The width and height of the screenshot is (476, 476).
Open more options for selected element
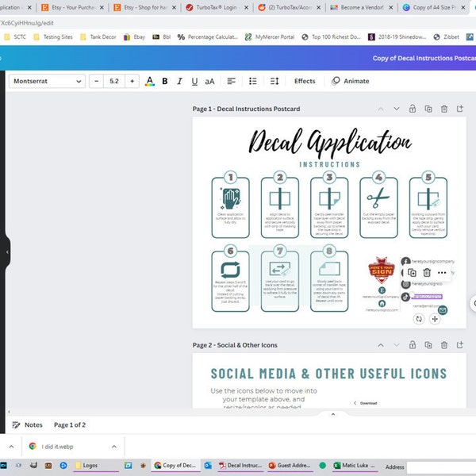[x=442, y=273]
